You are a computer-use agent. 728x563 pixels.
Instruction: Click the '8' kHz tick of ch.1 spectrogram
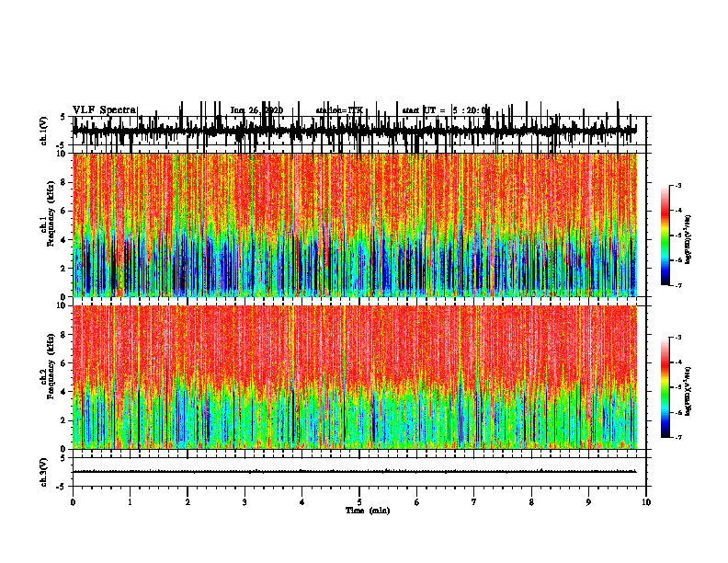(x=63, y=182)
